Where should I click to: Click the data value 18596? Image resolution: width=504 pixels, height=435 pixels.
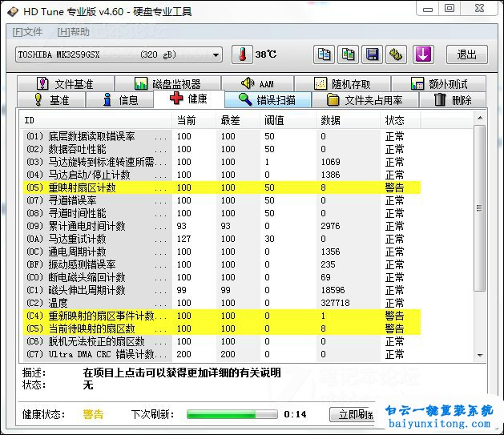(x=333, y=290)
